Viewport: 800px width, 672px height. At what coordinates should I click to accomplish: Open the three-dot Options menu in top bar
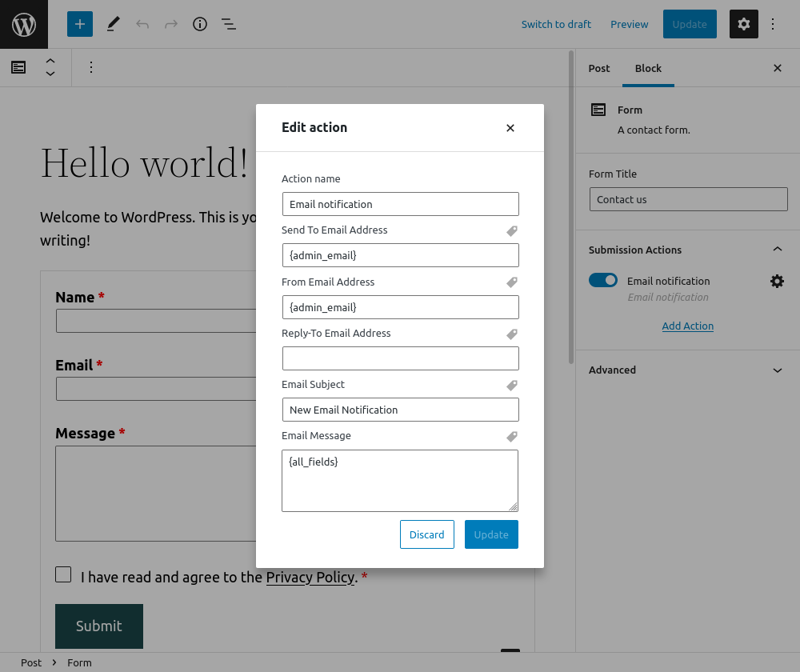773,24
